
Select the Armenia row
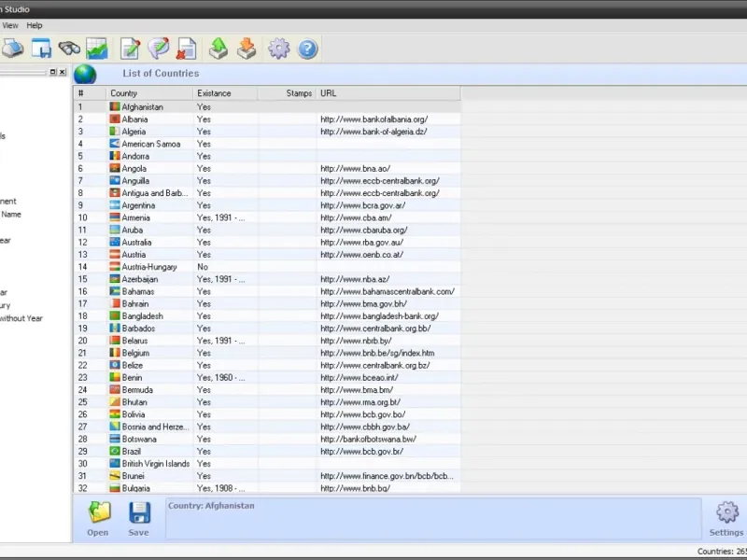coord(267,217)
